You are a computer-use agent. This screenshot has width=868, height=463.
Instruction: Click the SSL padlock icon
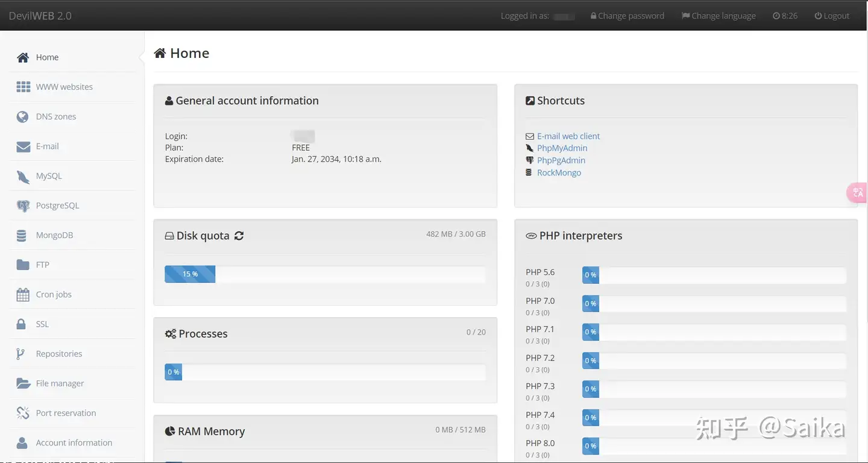22,324
